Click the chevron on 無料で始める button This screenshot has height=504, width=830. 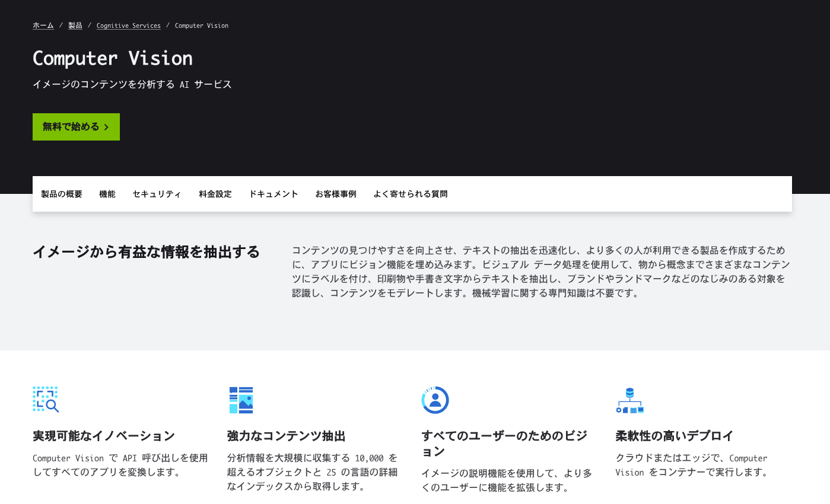(x=107, y=127)
